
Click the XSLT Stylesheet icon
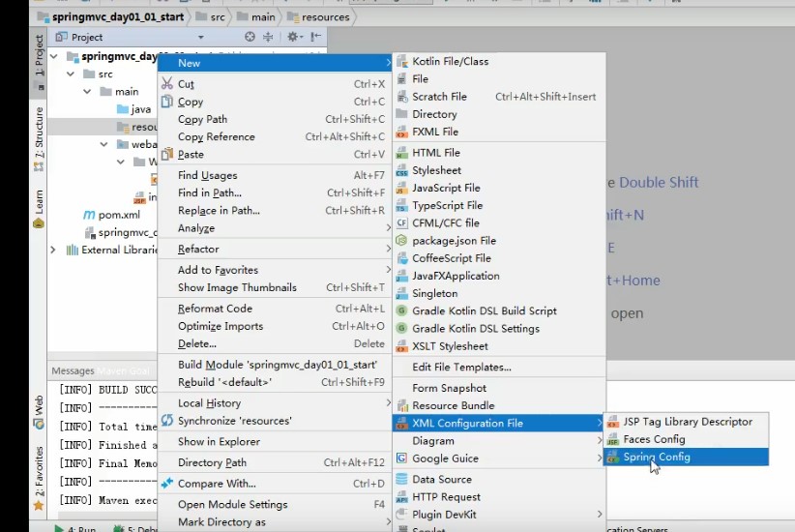pos(401,346)
